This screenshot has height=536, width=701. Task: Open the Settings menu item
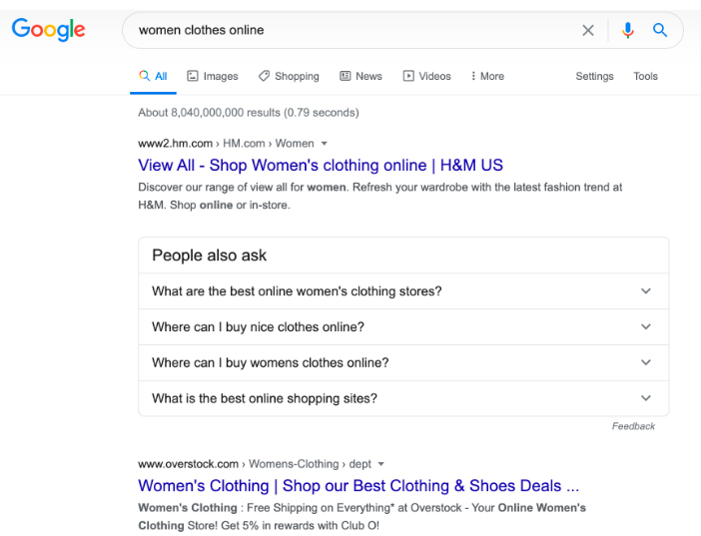pos(594,76)
